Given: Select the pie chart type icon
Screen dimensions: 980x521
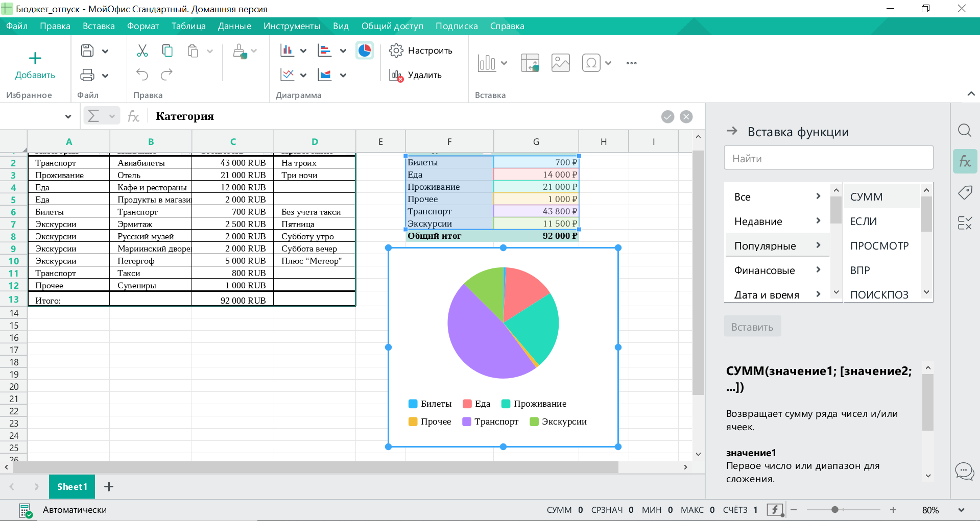Looking at the screenshot, I should pos(364,51).
